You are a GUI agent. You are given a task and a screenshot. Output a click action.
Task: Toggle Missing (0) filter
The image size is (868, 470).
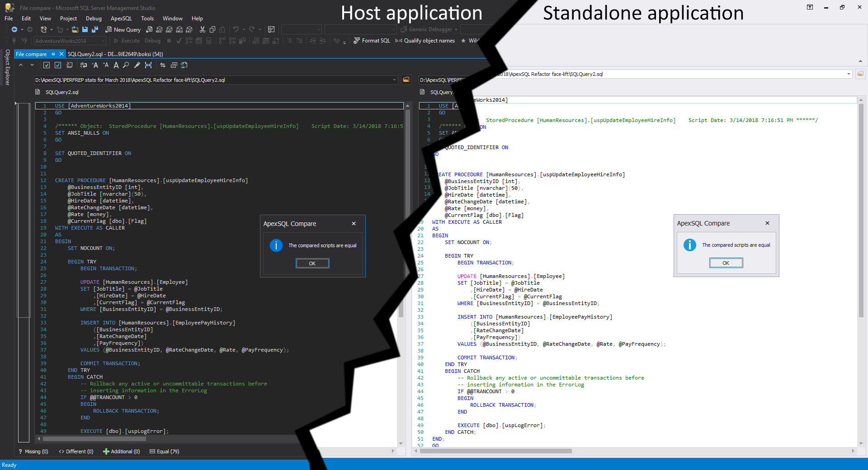coord(33,451)
